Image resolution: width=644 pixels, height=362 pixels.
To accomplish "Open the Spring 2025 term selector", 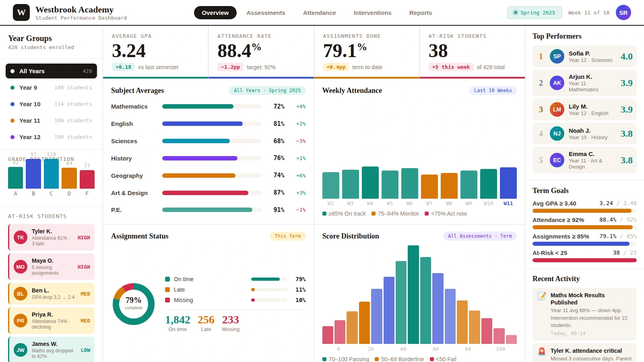I will (x=534, y=12).
